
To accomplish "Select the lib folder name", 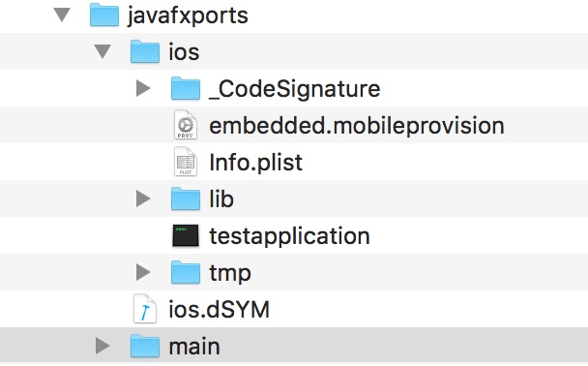I will tap(221, 198).
